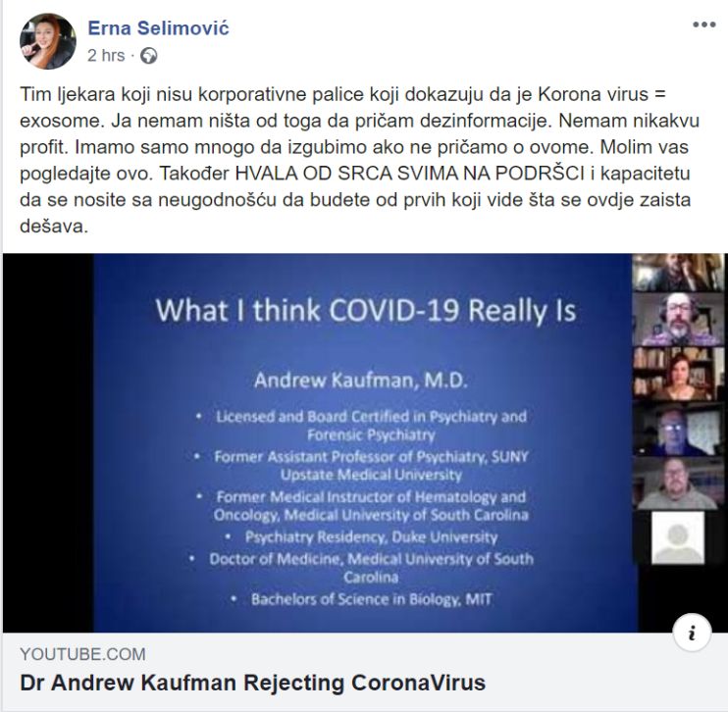The image size is (728, 712).
Task: Click the 'What I think COVID-19 Really Is' title
Action: pos(366,311)
